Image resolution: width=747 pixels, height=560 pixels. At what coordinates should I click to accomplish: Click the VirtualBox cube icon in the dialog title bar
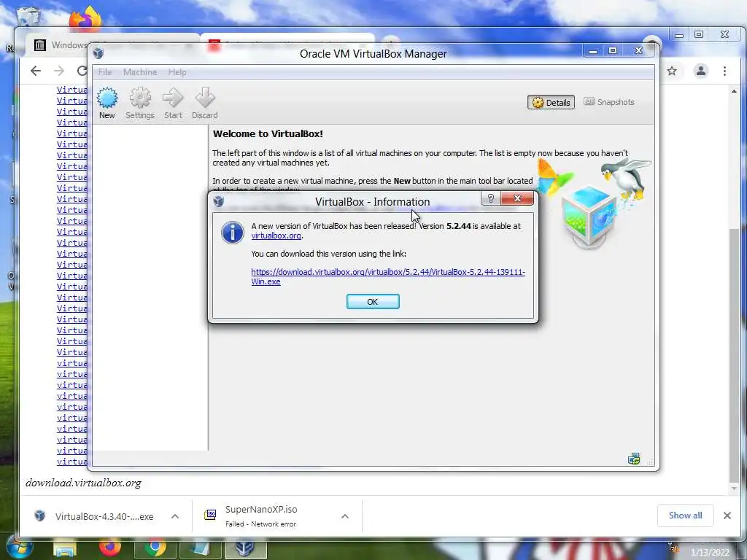(x=219, y=201)
